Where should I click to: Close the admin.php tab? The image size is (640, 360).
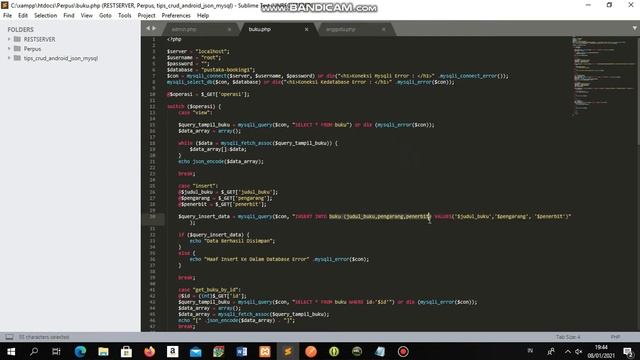click(229, 29)
